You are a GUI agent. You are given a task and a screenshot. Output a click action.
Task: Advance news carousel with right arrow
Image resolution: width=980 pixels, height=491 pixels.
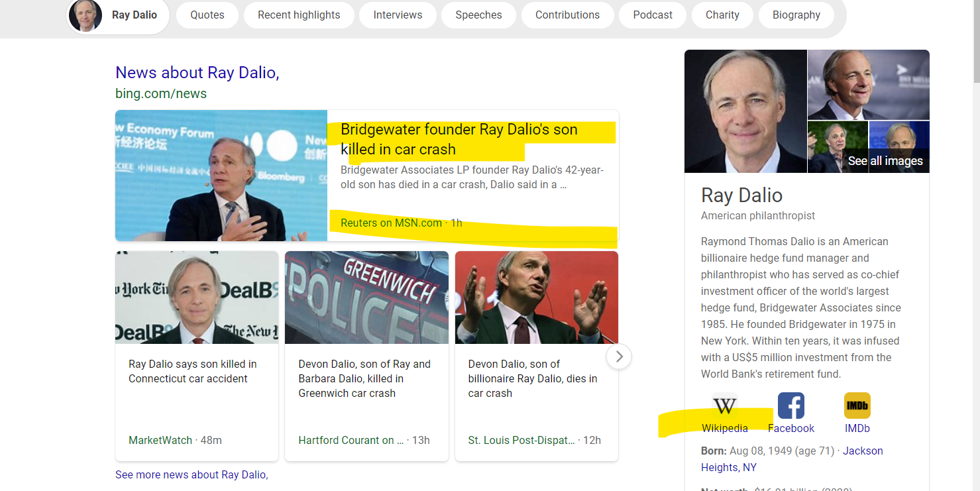(x=619, y=356)
